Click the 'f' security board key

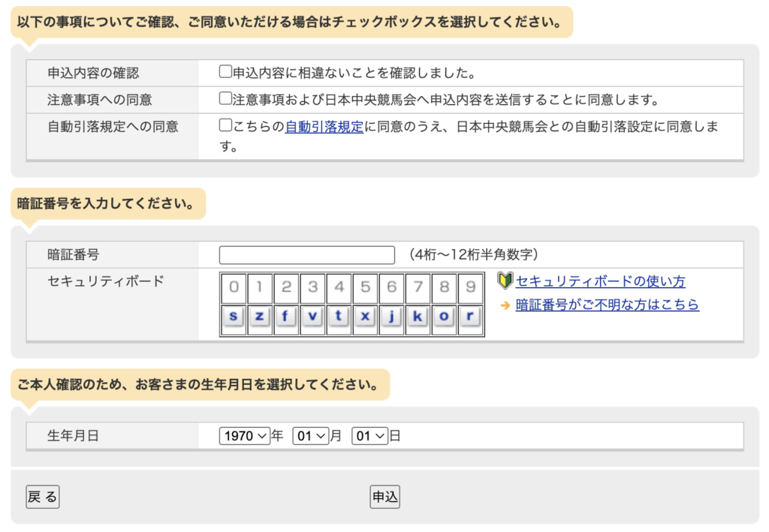pos(285,316)
